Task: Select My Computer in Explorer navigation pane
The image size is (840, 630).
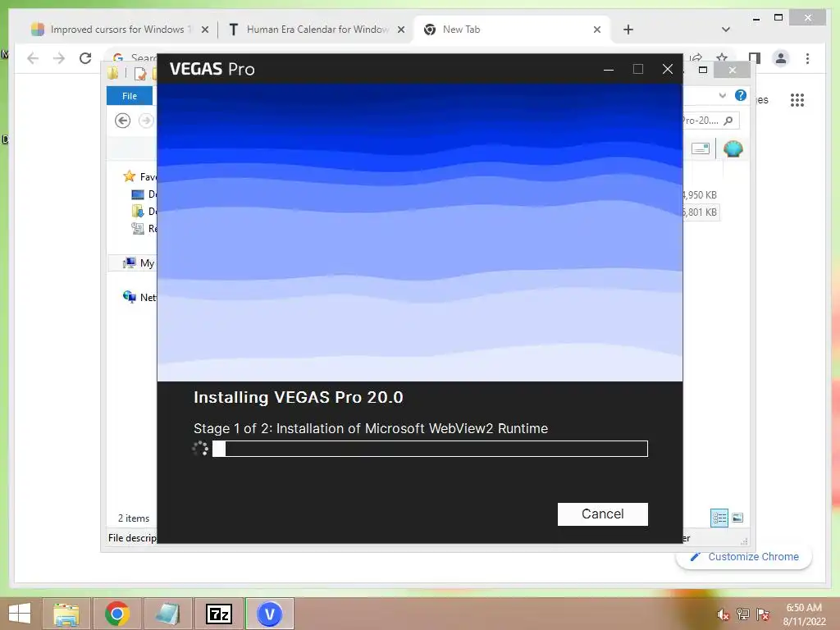Action: (138, 263)
